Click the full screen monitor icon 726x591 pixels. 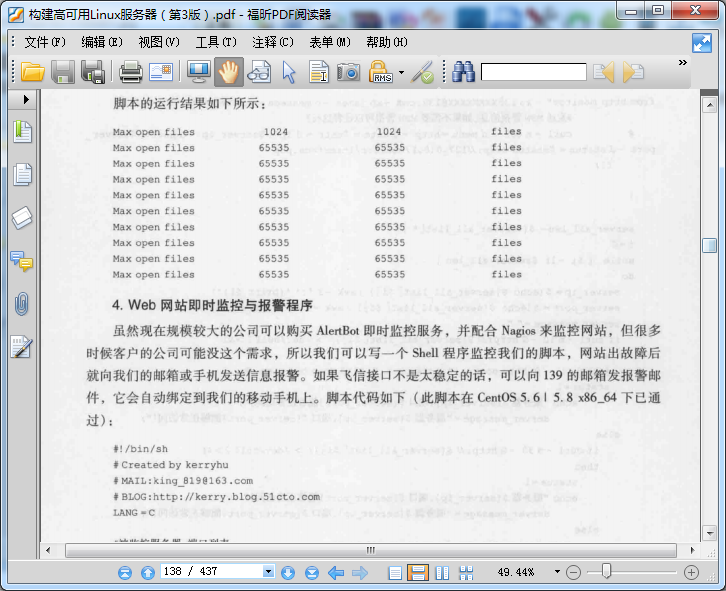tap(199, 72)
